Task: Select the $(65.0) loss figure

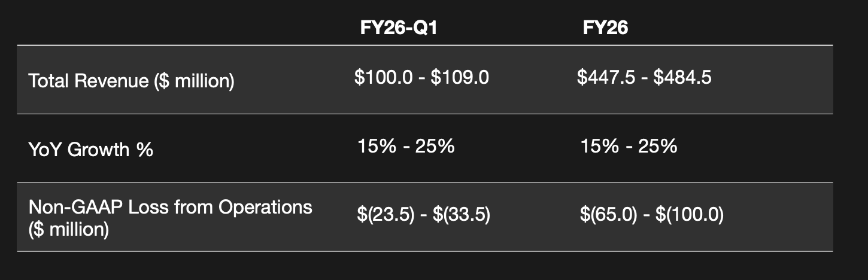Action: tap(608, 214)
